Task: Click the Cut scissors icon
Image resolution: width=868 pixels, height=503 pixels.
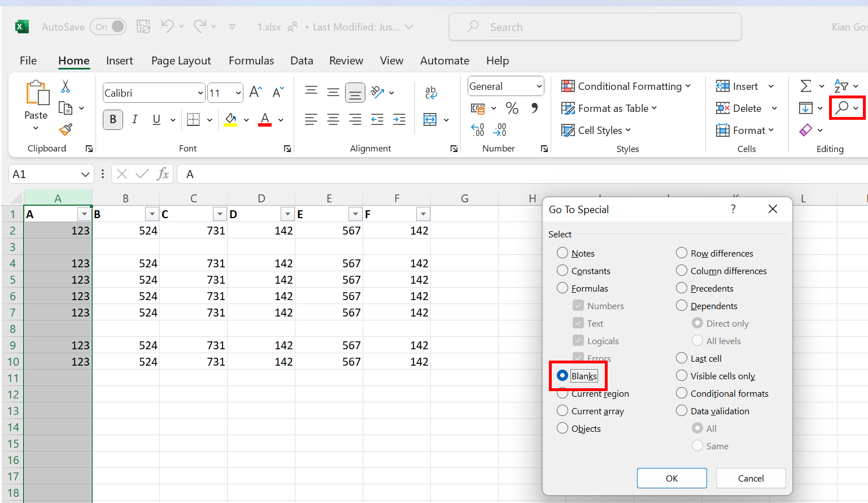Action: (x=66, y=86)
